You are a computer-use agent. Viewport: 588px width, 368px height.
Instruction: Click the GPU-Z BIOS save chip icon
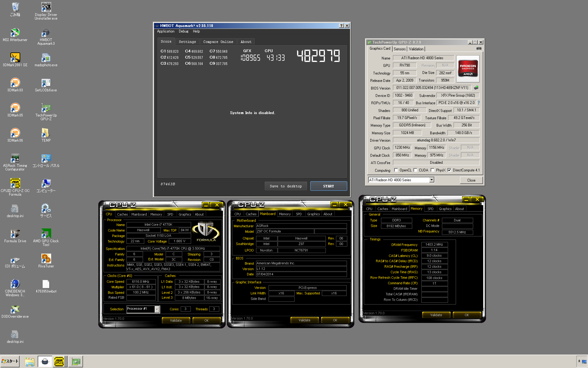(x=476, y=88)
